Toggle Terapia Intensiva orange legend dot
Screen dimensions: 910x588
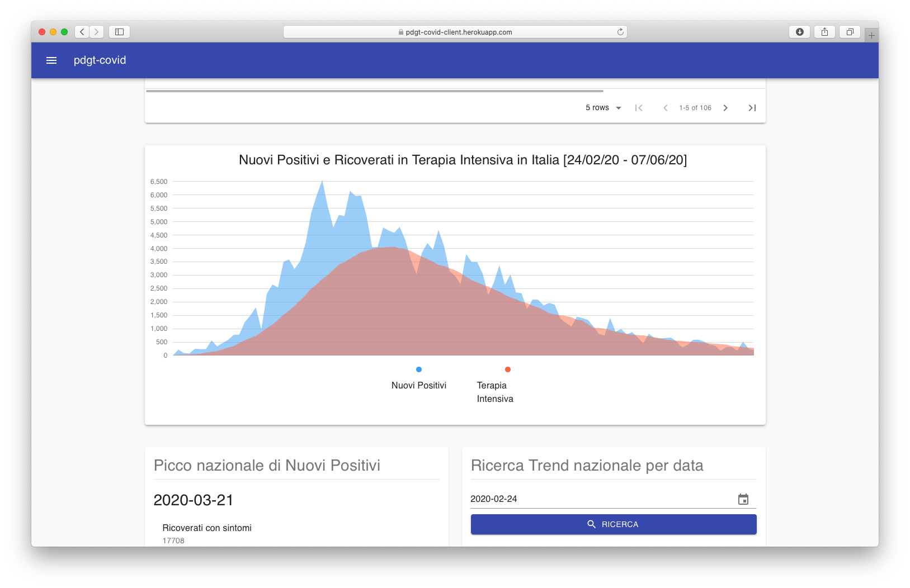coord(508,369)
